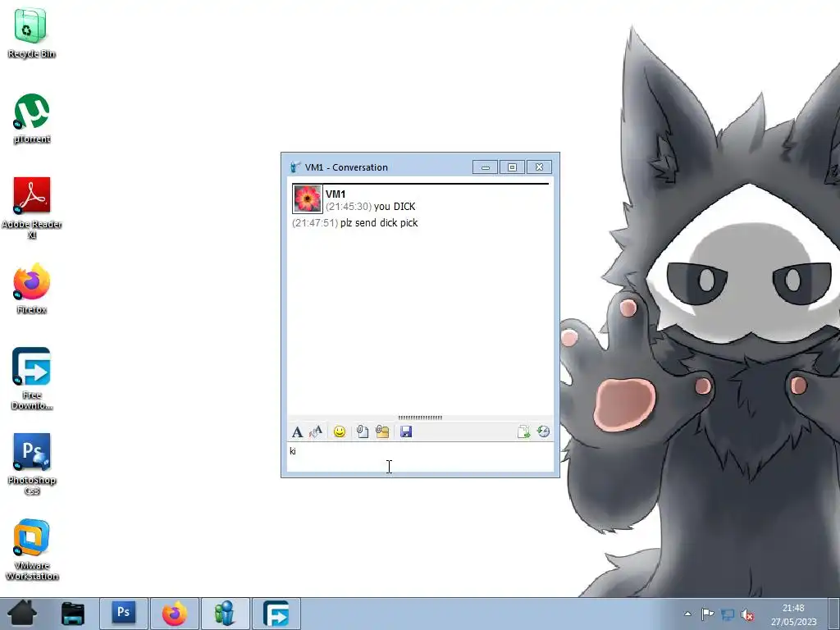The image size is (840, 630).
Task: Click the send file documents icon
Action: 523,431
